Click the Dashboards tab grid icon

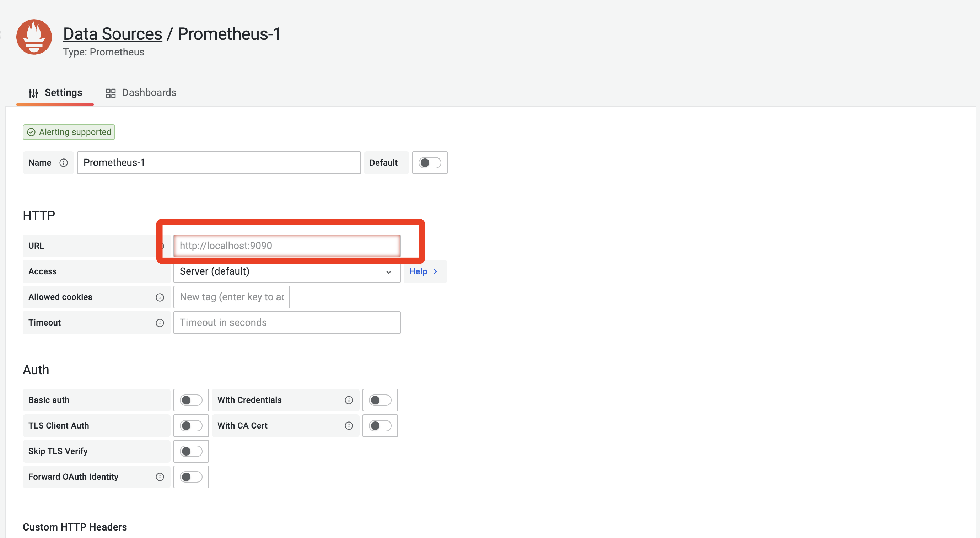pyautogui.click(x=111, y=93)
